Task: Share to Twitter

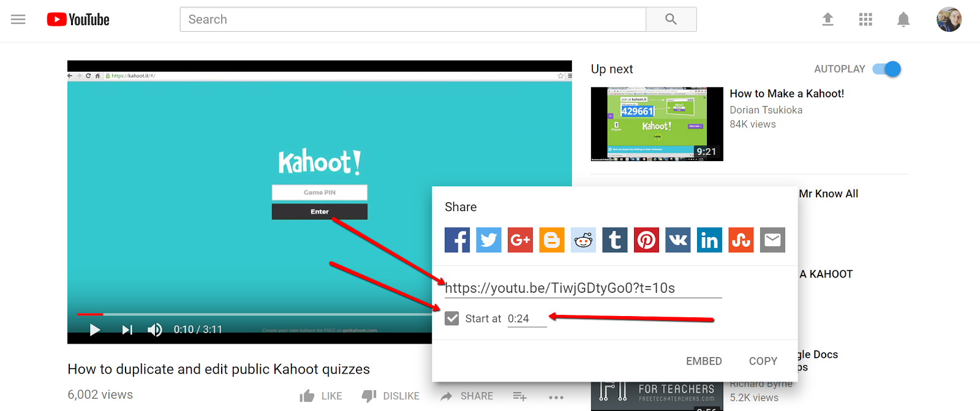Action: pos(489,240)
